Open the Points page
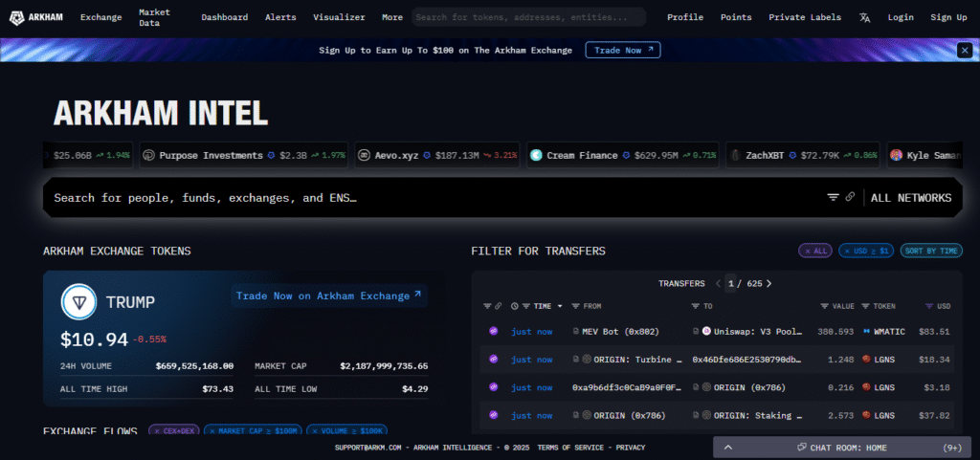 pos(736,17)
